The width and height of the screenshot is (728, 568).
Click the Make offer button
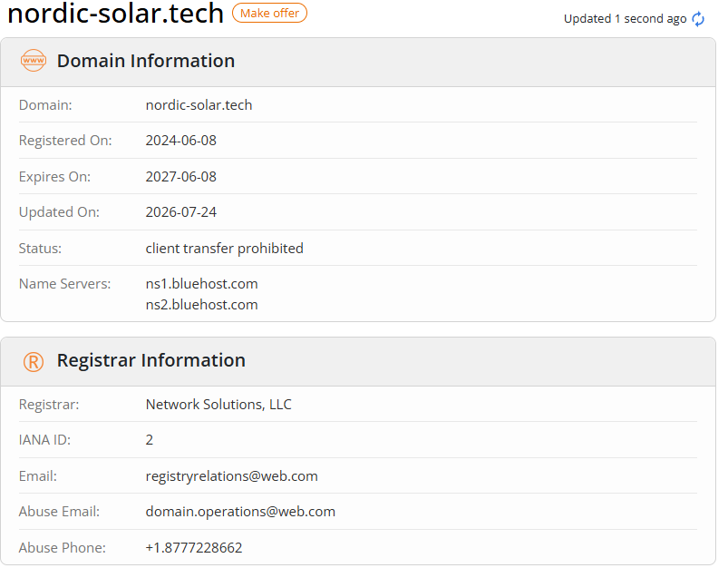[269, 13]
